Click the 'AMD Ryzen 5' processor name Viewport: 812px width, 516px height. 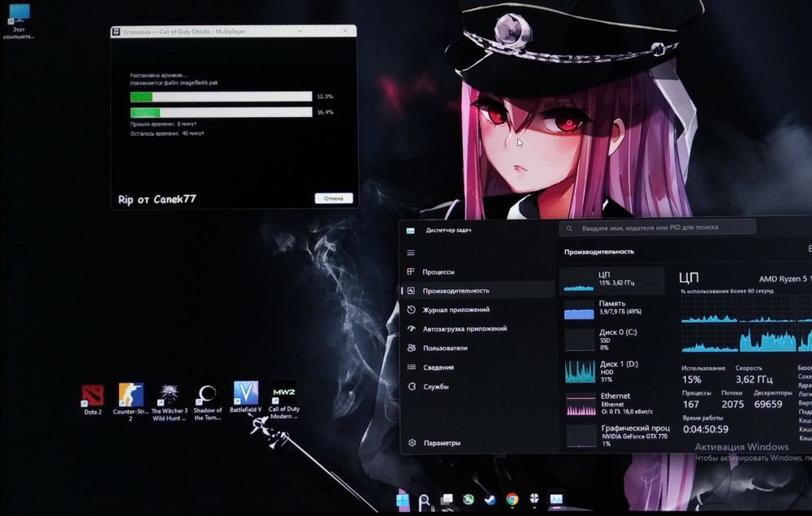(x=785, y=279)
